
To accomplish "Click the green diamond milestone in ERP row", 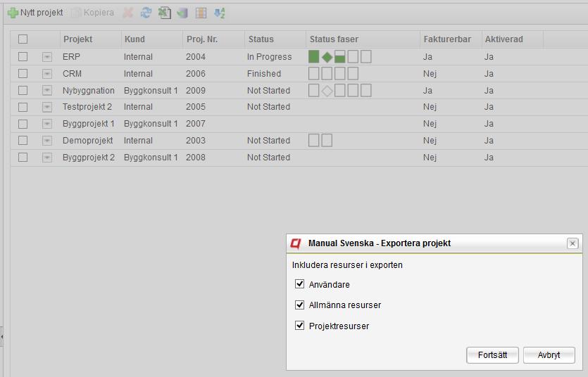I will click(327, 57).
